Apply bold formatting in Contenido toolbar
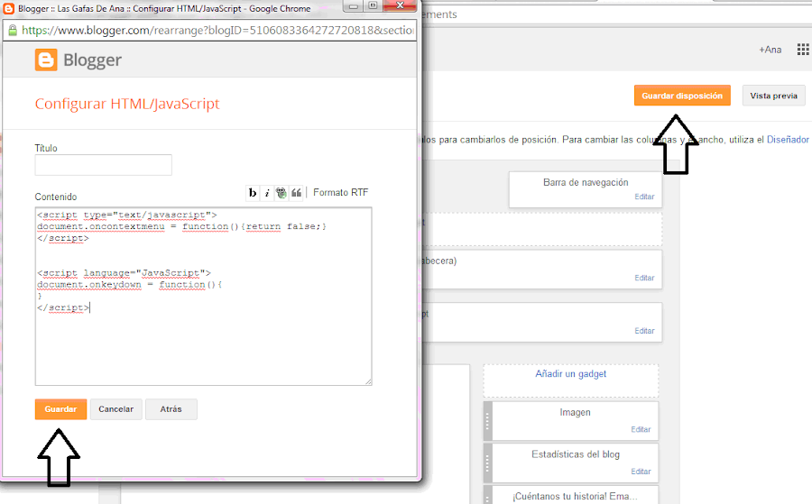Screen dimensions: 812x504 click(253, 193)
